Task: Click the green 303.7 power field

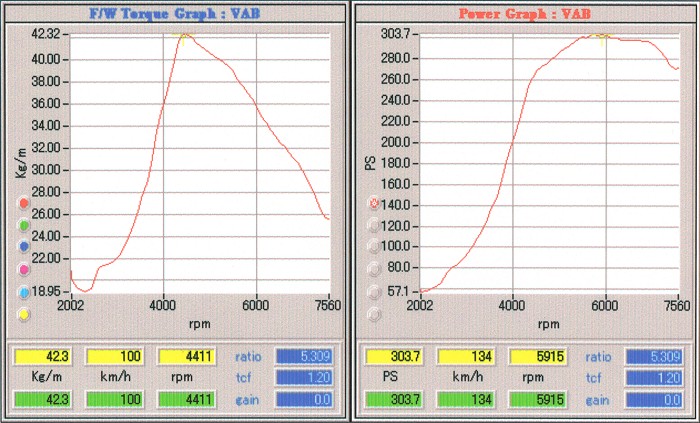Action: (x=393, y=399)
